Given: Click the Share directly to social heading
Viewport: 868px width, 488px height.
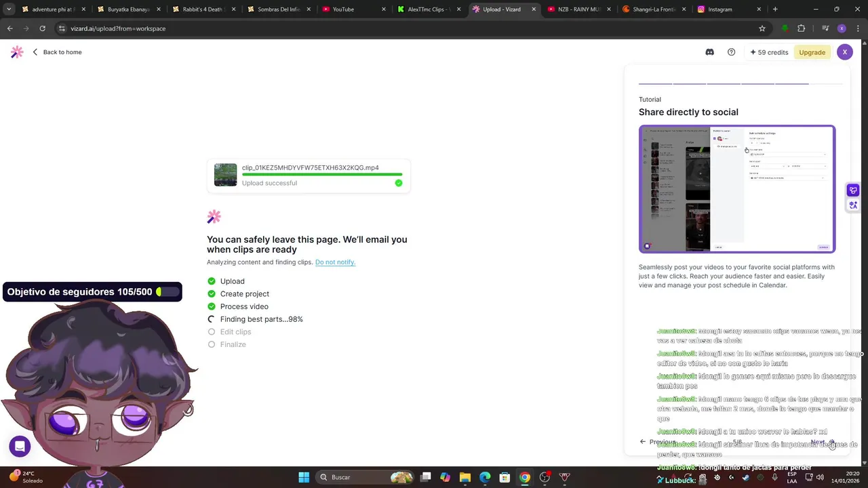Looking at the screenshot, I should 688,112.
